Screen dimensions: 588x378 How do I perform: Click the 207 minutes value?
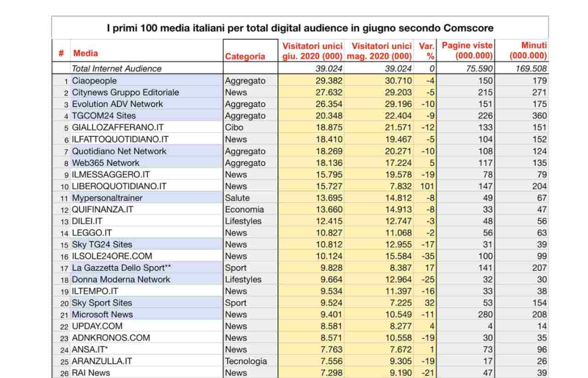(539, 268)
